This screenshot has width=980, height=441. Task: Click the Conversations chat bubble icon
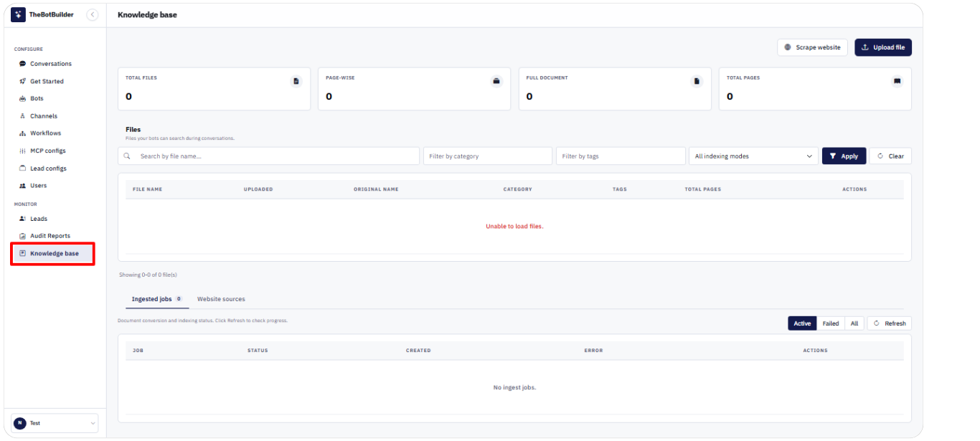[x=23, y=64]
